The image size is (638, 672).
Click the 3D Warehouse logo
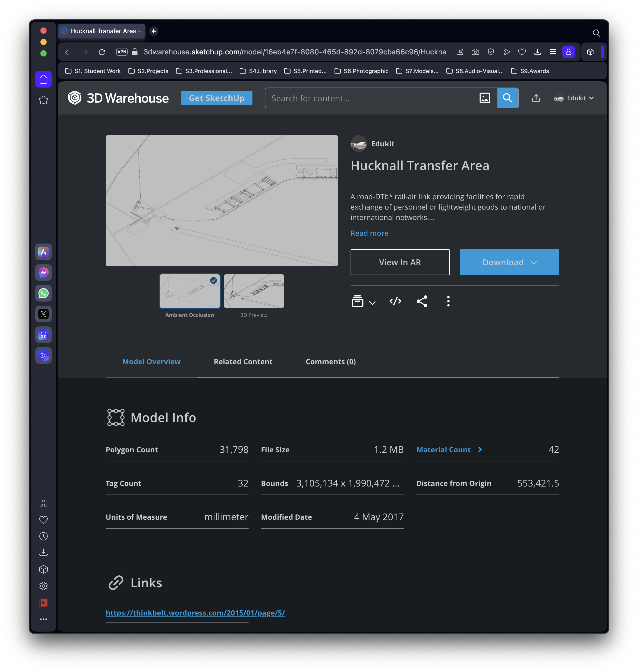click(x=118, y=98)
